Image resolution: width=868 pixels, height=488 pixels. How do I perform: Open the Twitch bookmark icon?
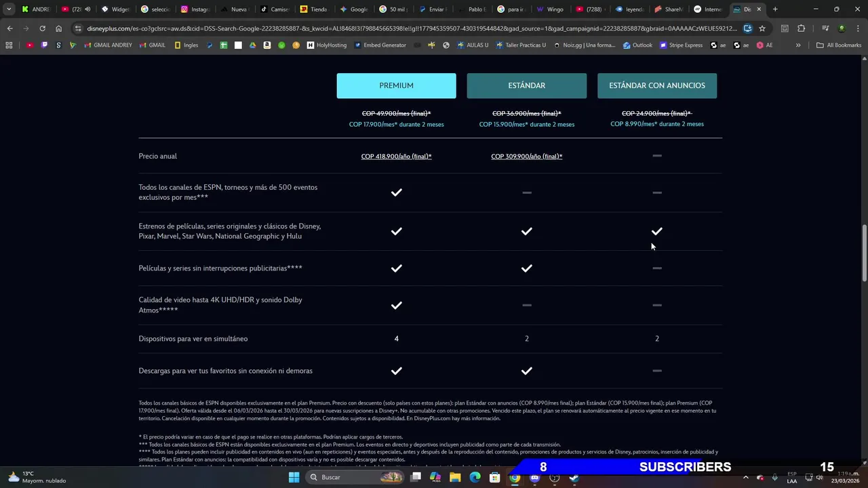pyautogui.click(x=44, y=45)
